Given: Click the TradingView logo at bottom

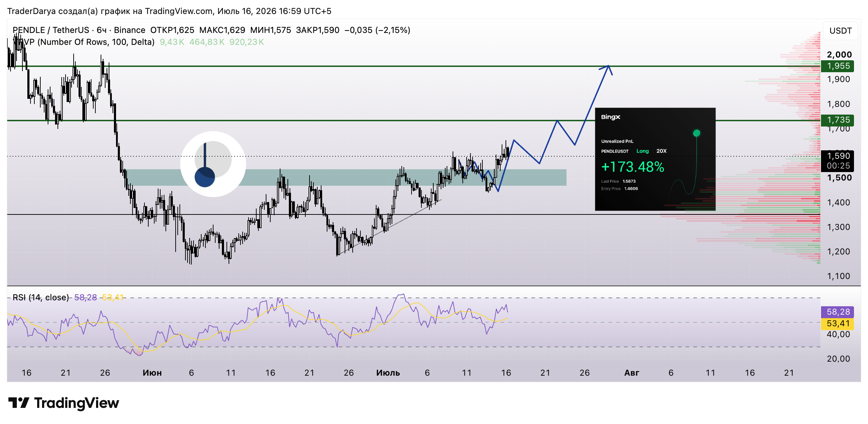Looking at the screenshot, I should click(x=63, y=403).
